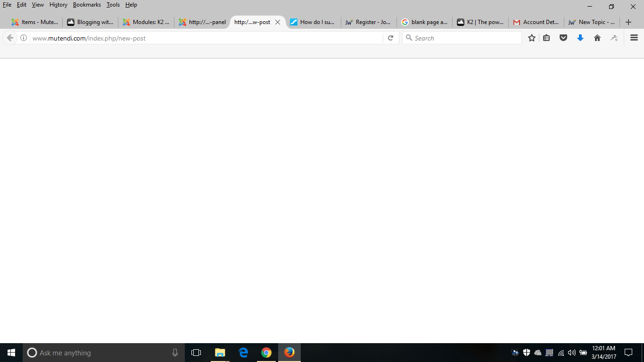Switch to the Blogging with tab

[91, 22]
